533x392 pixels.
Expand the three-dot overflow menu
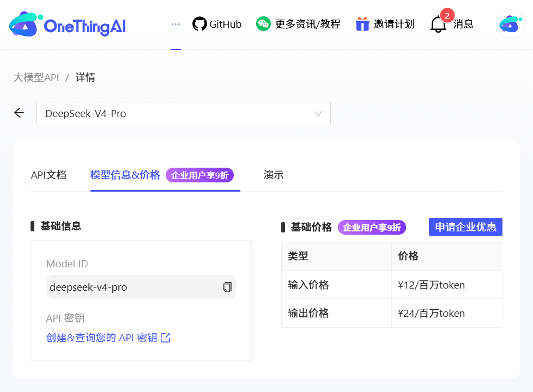[x=175, y=24]
